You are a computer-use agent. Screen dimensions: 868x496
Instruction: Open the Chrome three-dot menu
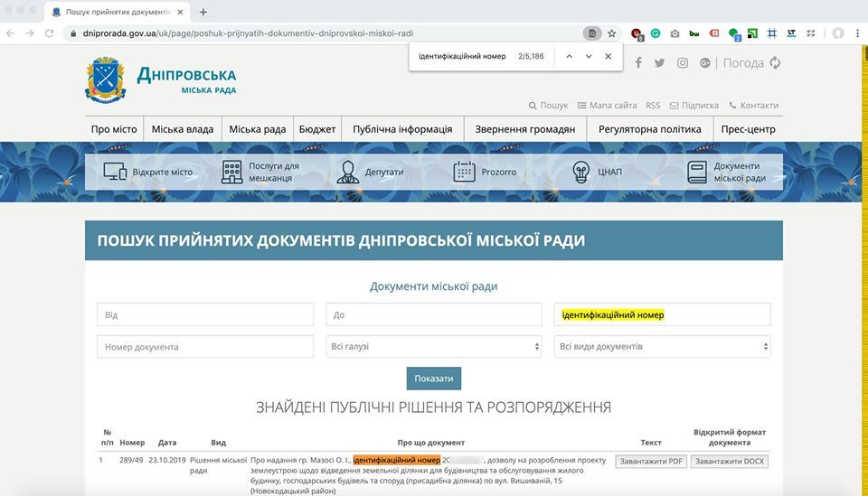pyautogui.click(x=857, y=33)
